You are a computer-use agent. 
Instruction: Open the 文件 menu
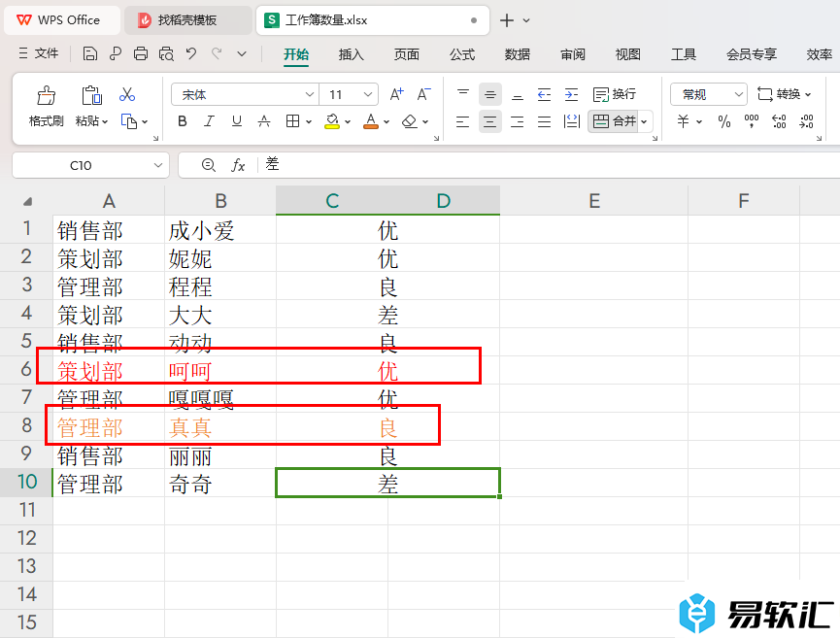39,53
